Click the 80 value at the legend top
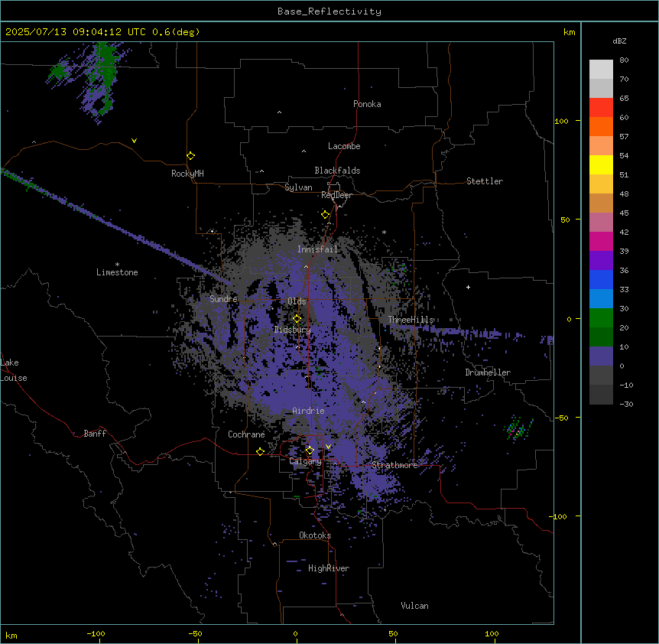659x644 pixels. 624,60
